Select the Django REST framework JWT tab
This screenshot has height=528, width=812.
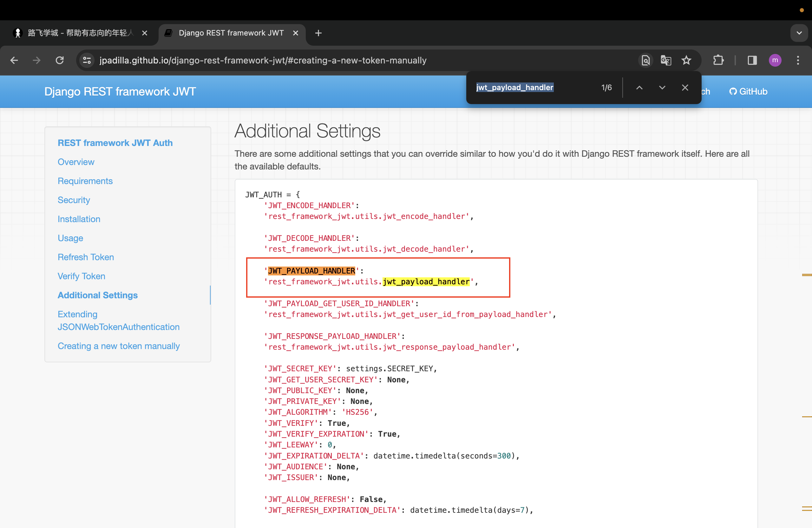[231, 33]
